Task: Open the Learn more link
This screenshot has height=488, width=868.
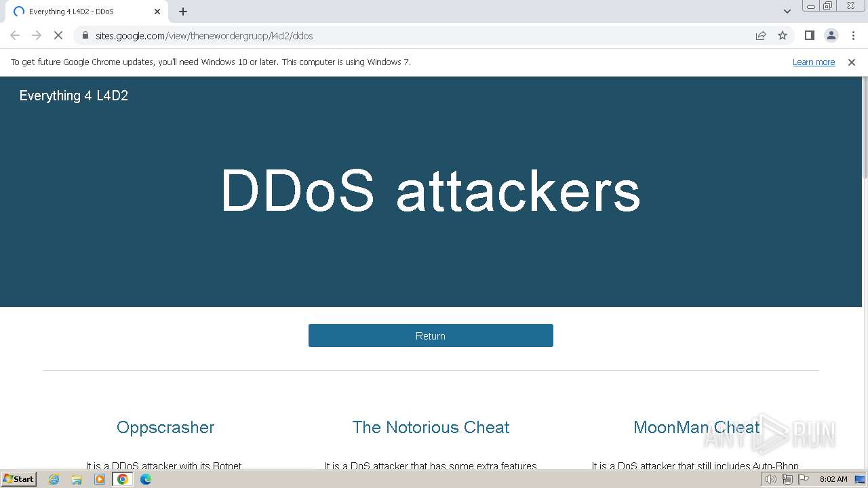Action: 814,62
